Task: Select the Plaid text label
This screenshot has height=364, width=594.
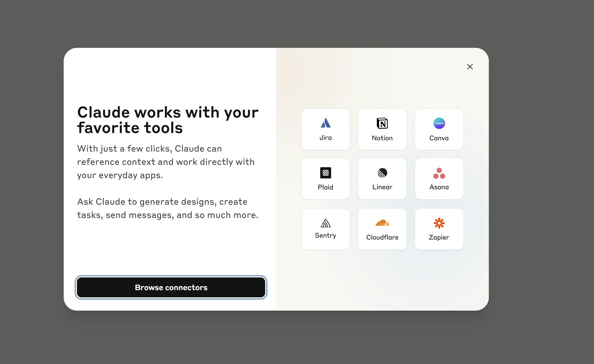Action: (326, 187)
